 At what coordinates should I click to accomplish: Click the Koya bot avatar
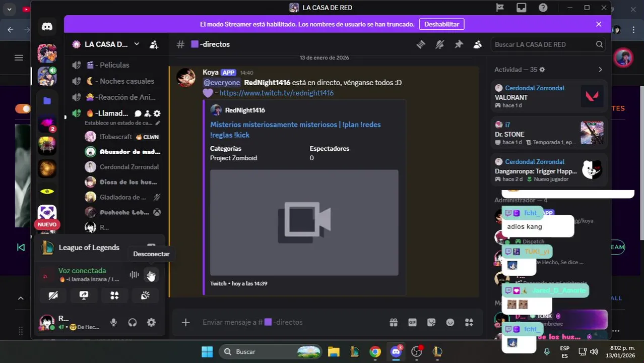click(185, 78)
